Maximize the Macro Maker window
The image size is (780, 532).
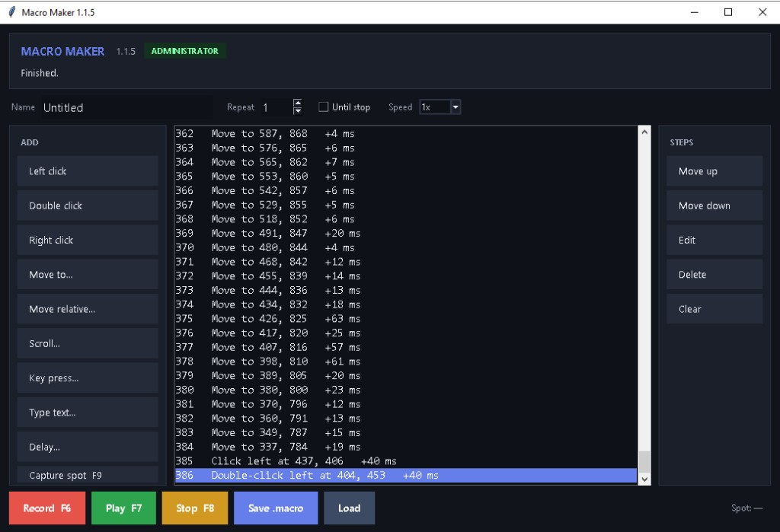click(727, 12)
